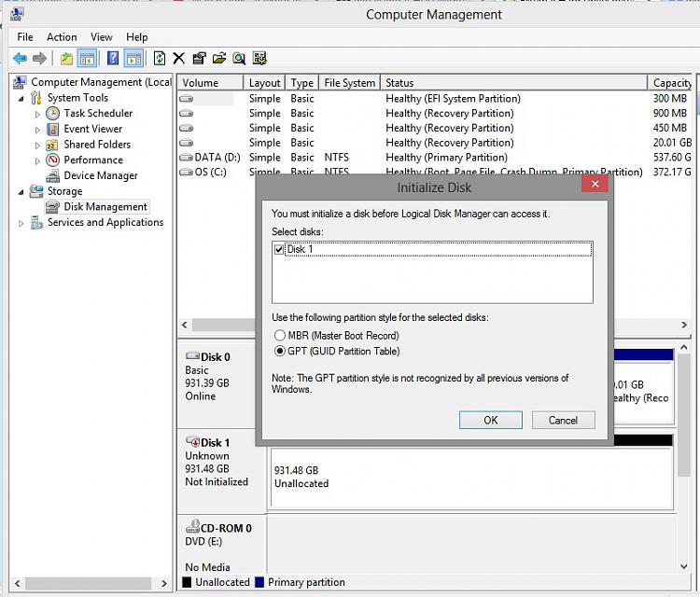
Task: Click the blue Primary partition legend swatch
Action: [x=259, y=582]
